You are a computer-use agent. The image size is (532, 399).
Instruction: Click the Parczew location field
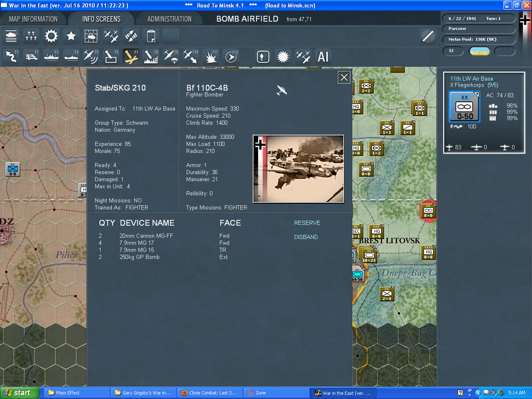coord(479,29)
